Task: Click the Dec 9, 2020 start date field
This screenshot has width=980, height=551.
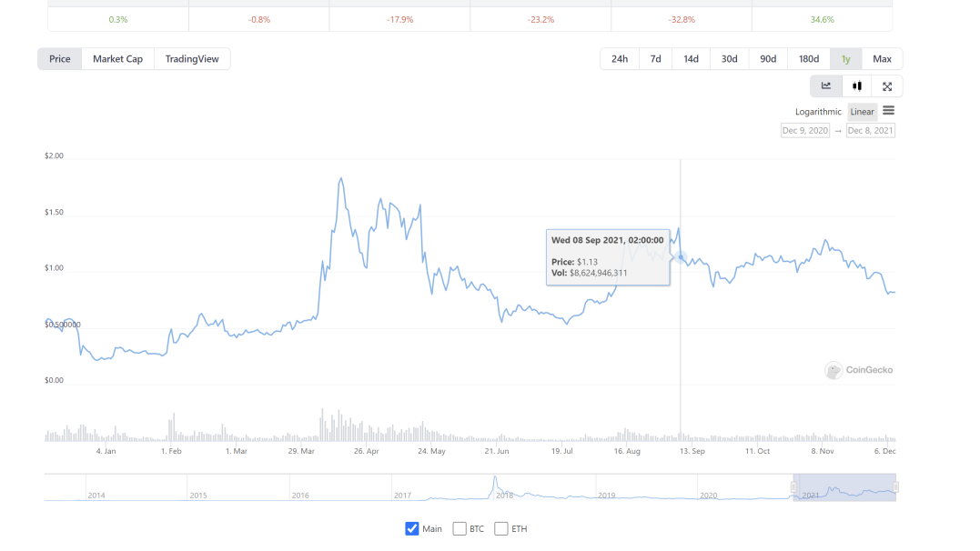Action: (x=805, y=131)
